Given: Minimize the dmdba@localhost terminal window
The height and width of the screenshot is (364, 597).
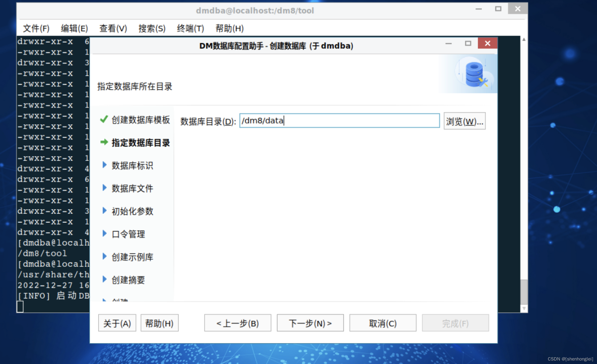Looking at the screenshot, I should (x=479, y=9).
